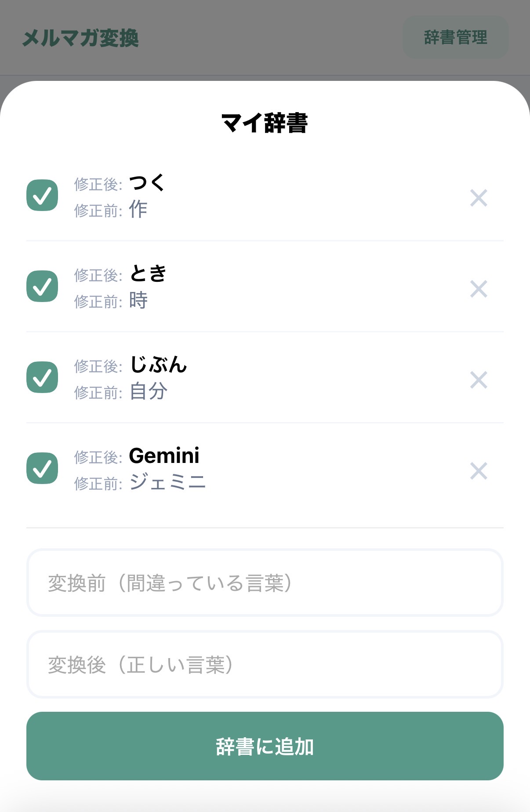Select the corrected word つく
Screen dimensions: 530x812
[147, 183]
